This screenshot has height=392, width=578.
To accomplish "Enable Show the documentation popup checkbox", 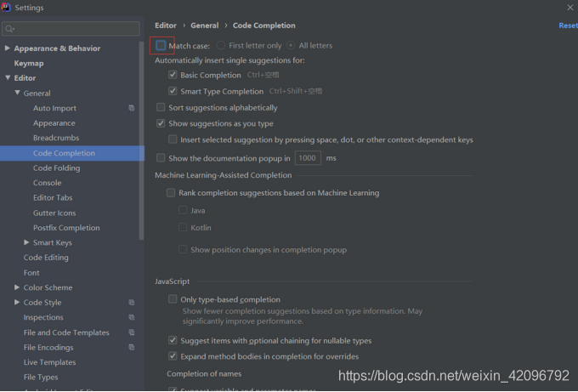I will 161,158.
